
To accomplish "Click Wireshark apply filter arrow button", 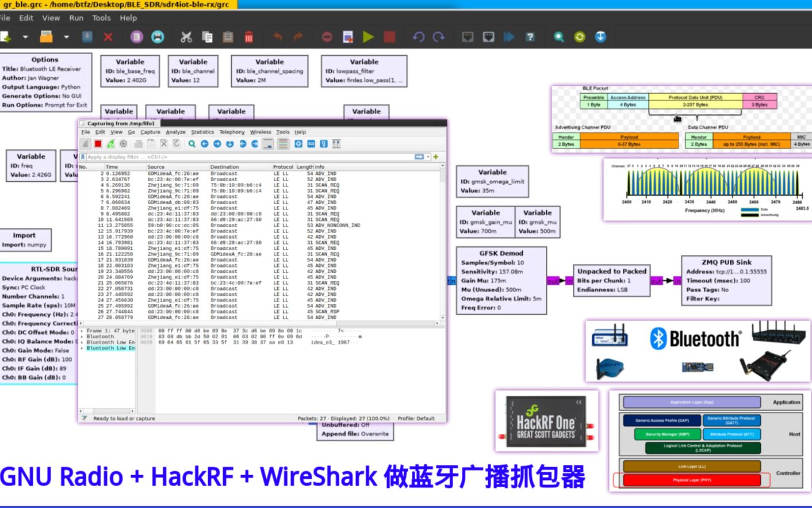I will coord(419,157).
